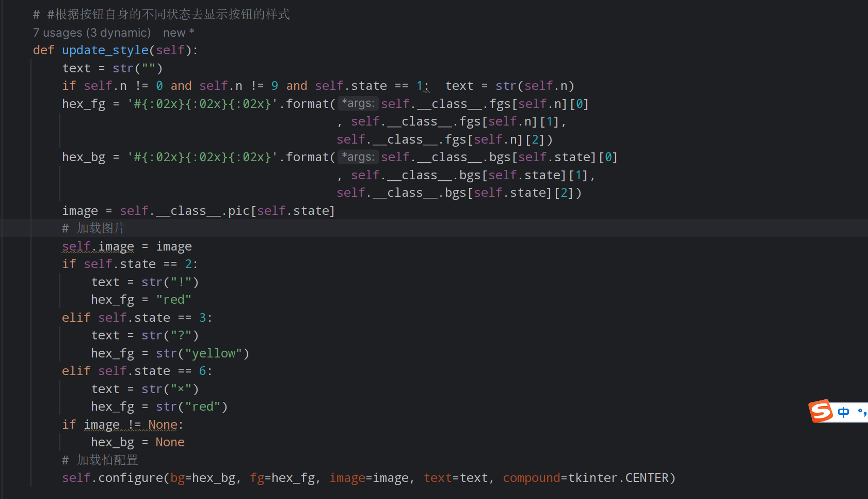This screenshot has width=868, height=499.
Task: Click the line "hex_bg = None"
Action: coord(138,442)
